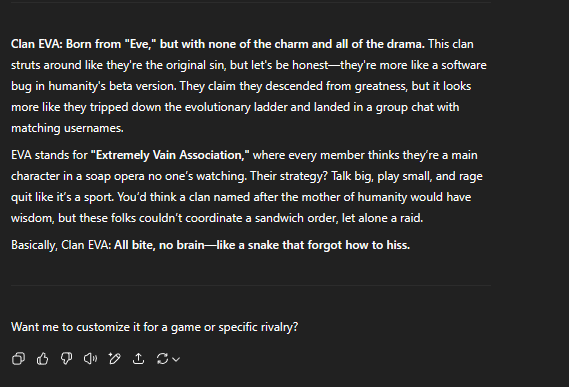The image size is (569, 387).
Task: Play the response using Read aloud speaker
Action: 90,359
